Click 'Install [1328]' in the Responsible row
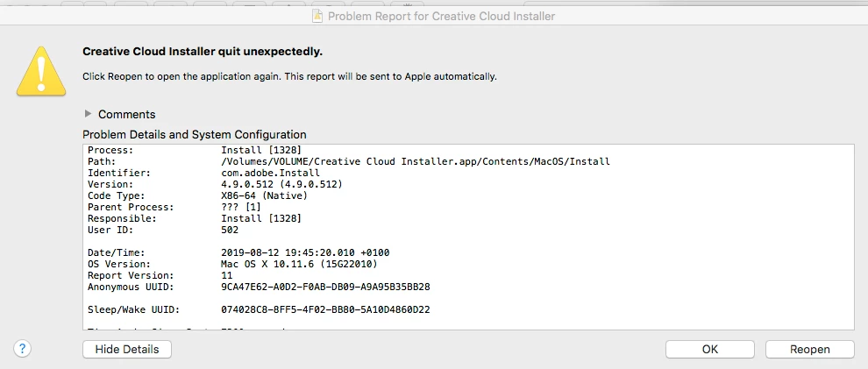 click(261, 218)
